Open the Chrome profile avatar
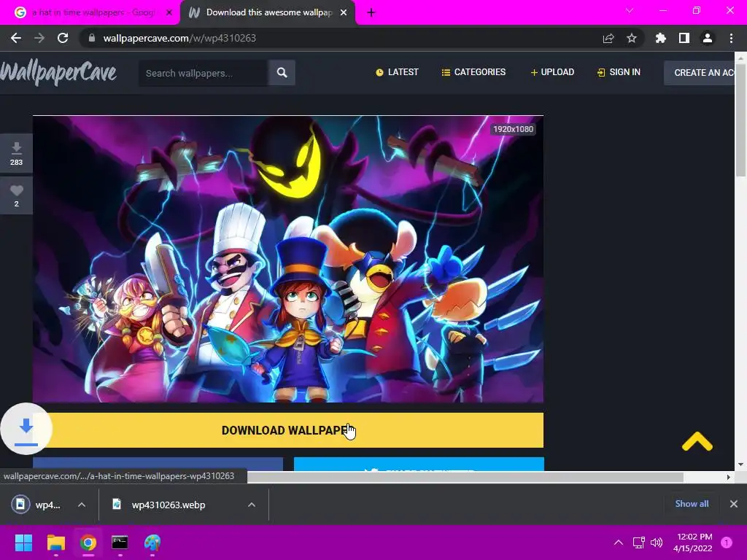Viewport: 747px width, 560px height. pyautogui.click(x=708, y=38)
